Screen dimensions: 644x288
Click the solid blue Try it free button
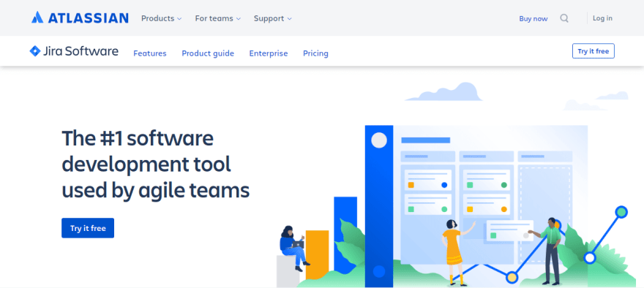pyautogui.click(x=88, y=228)
